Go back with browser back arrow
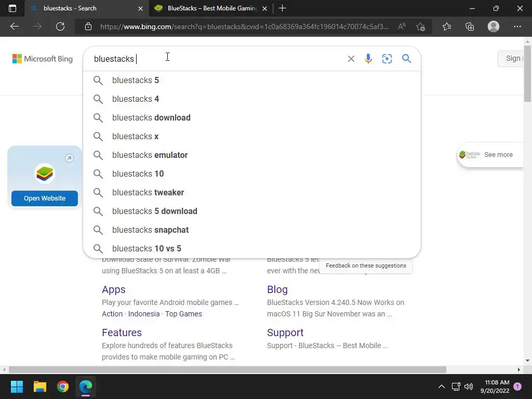This screenshot has height=399, width=532. click(x=14, y=26)
